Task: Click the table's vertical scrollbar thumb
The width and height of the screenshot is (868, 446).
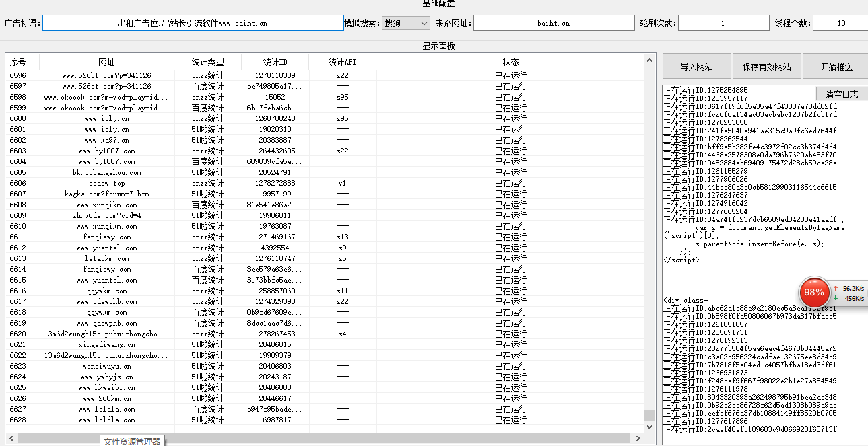Action: pos(650,414)
